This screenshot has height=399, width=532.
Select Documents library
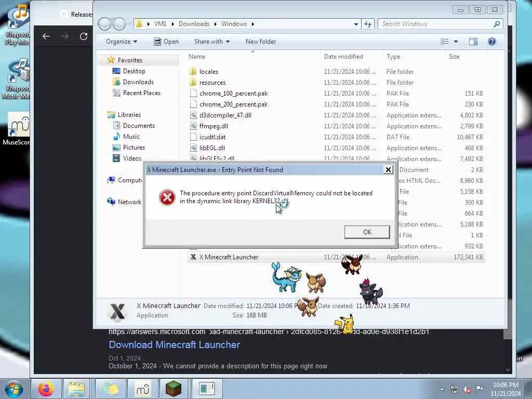139,126
